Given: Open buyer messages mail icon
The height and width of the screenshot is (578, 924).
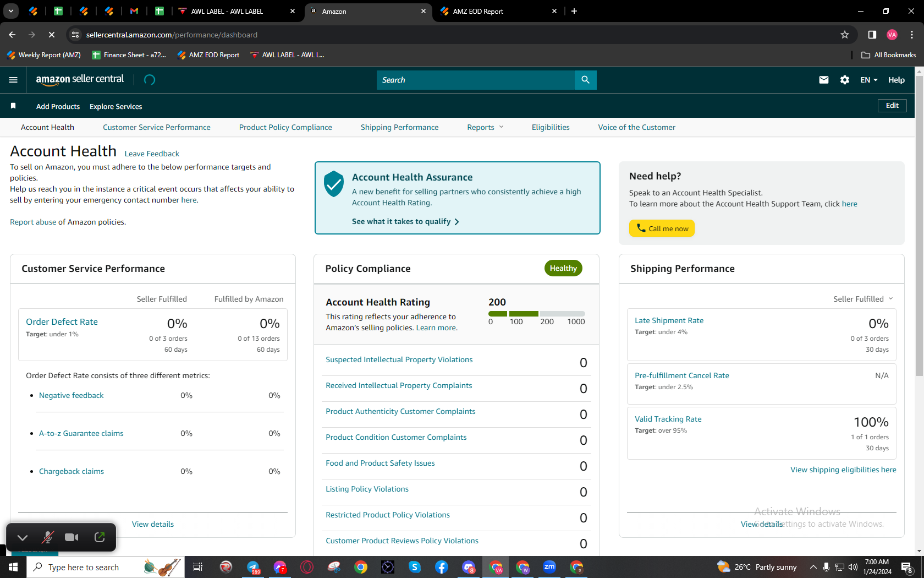Looking at the screenshot, I should [823, 80].
